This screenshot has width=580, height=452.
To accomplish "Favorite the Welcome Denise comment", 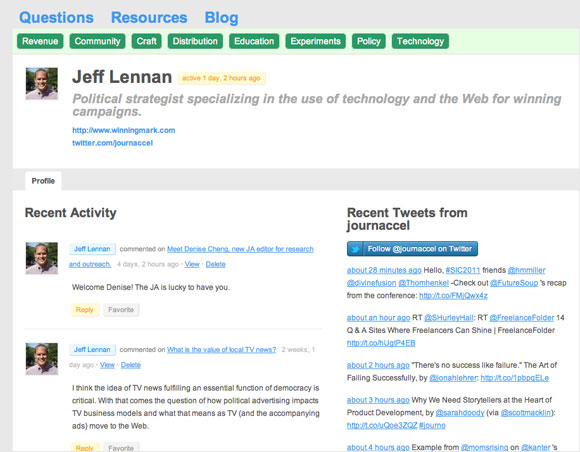I will [121, 310].
